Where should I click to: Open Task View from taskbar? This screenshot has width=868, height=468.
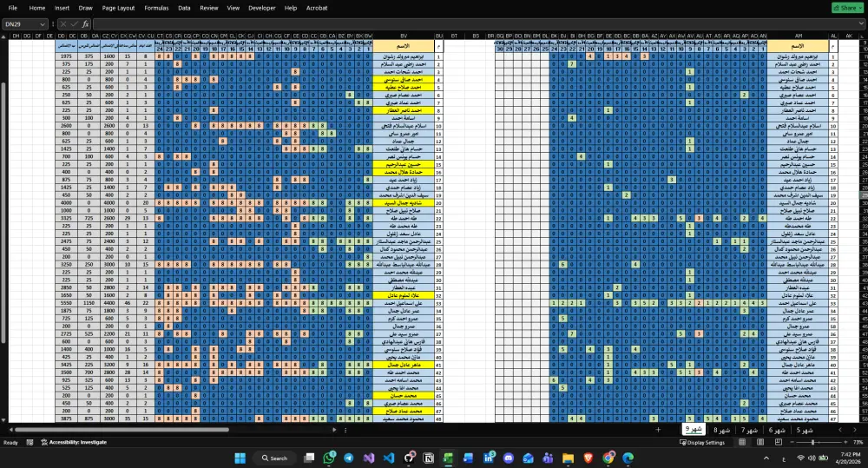[x=310, y=458]
